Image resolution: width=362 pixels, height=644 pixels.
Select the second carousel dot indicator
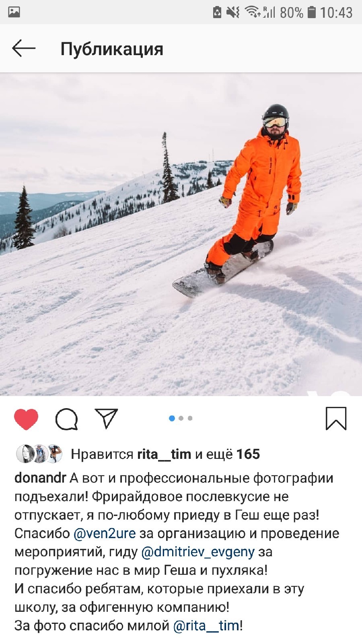point(181,418)
